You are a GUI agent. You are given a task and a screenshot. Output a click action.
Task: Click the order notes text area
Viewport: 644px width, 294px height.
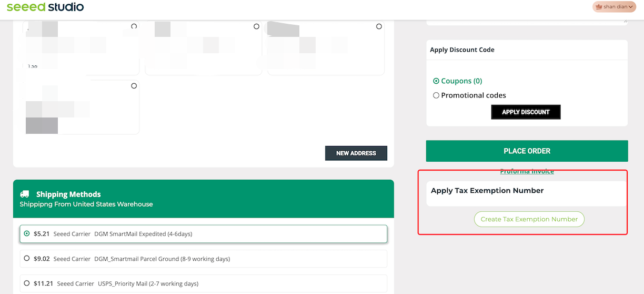pos(527,22)
